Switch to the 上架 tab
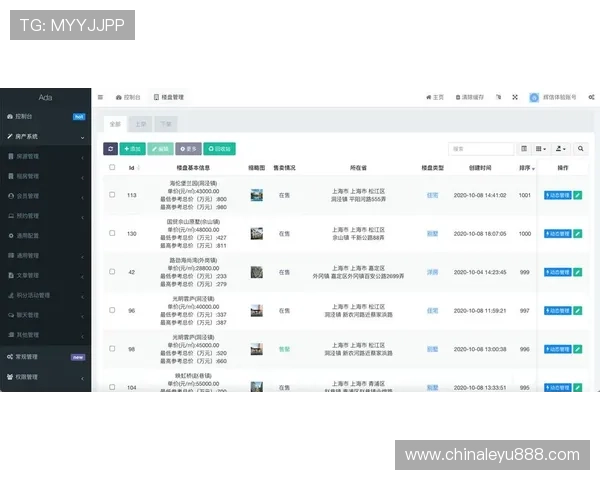600x480 pixels. click(140, 124)
